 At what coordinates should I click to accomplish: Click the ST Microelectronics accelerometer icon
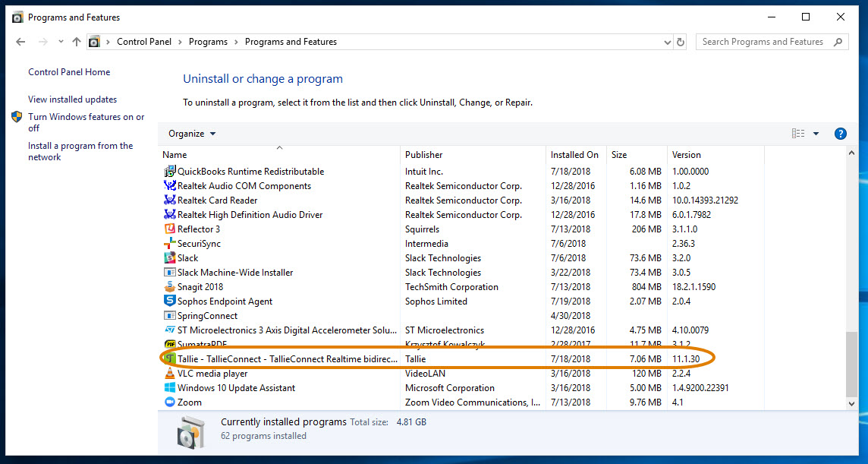(x=170, y=330)
